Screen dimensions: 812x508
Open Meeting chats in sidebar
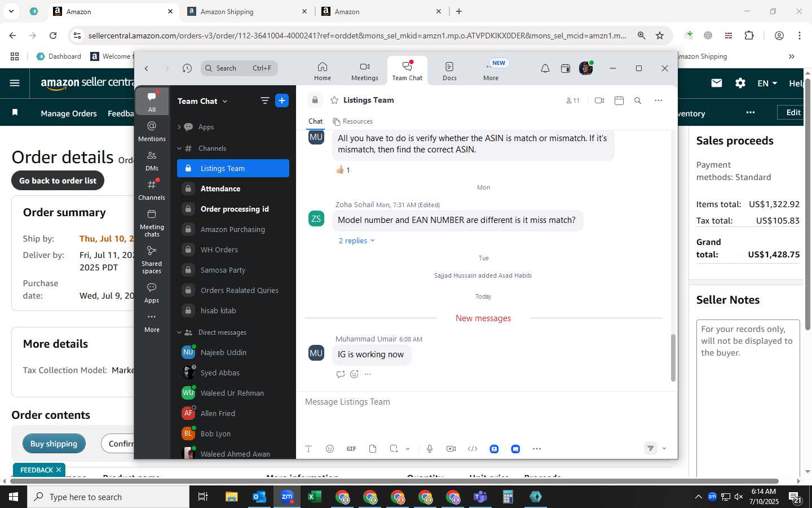(152, 223)
